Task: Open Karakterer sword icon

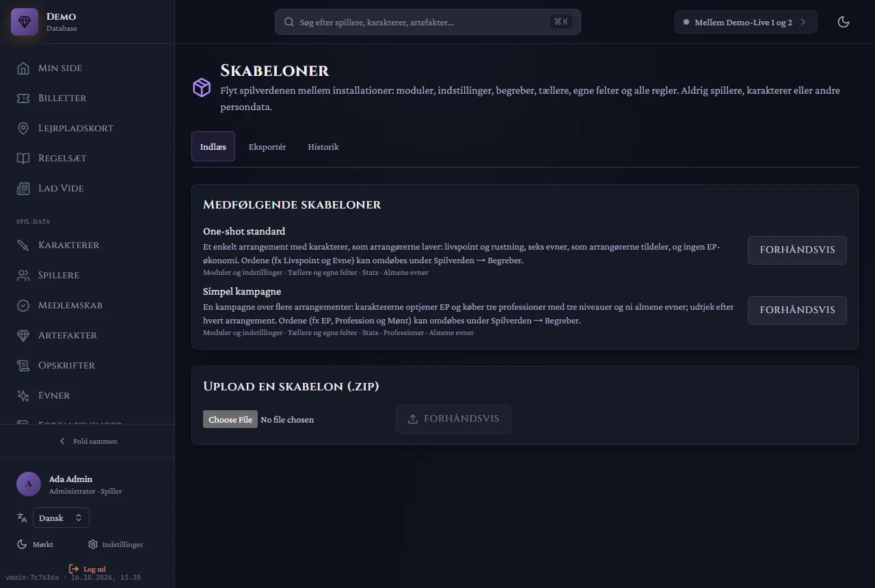Action: (x=23, y=245)
